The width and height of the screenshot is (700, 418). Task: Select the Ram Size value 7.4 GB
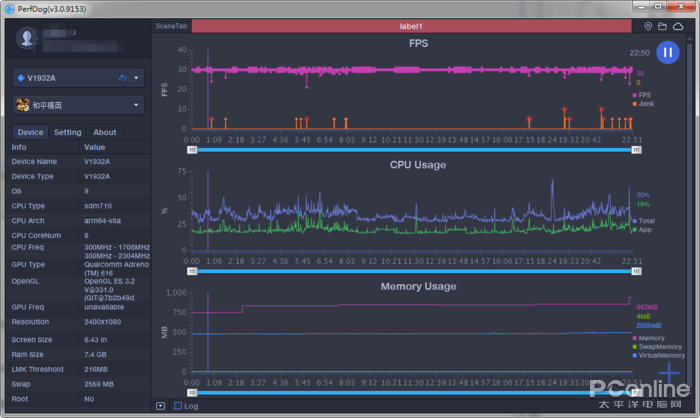click(x=95, y=355)
